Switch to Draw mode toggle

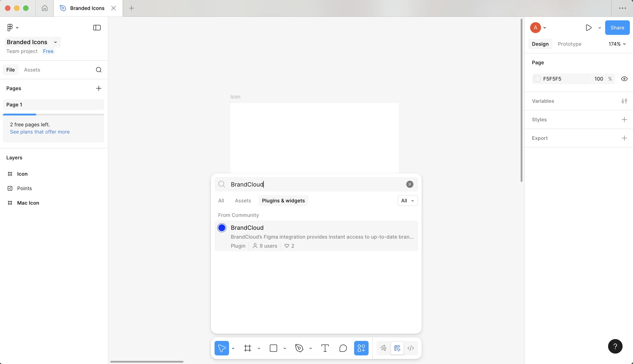[383, 348]
